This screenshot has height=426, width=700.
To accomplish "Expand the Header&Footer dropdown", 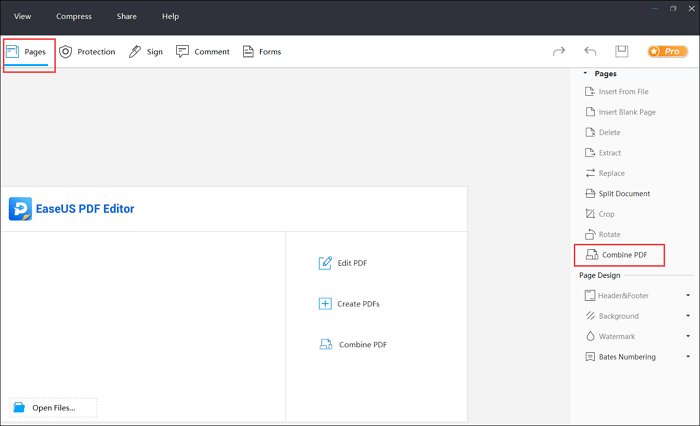I will coord(688,296).
